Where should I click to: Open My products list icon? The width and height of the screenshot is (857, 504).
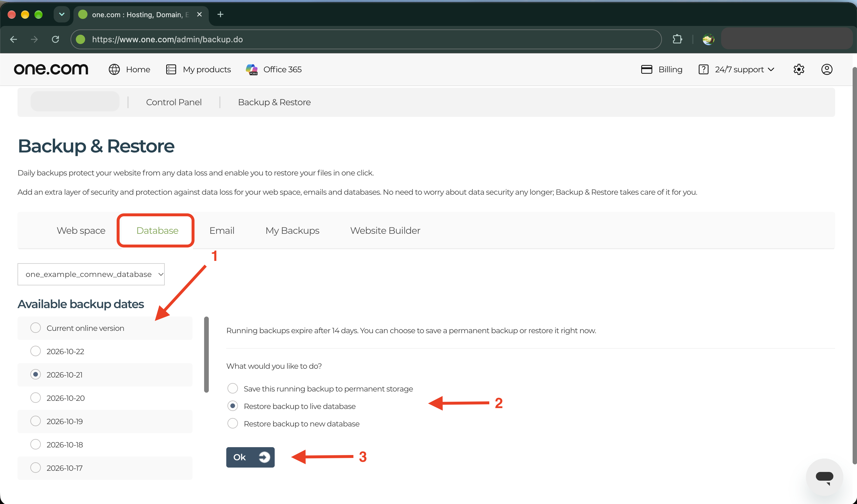(x=171, y=69)
